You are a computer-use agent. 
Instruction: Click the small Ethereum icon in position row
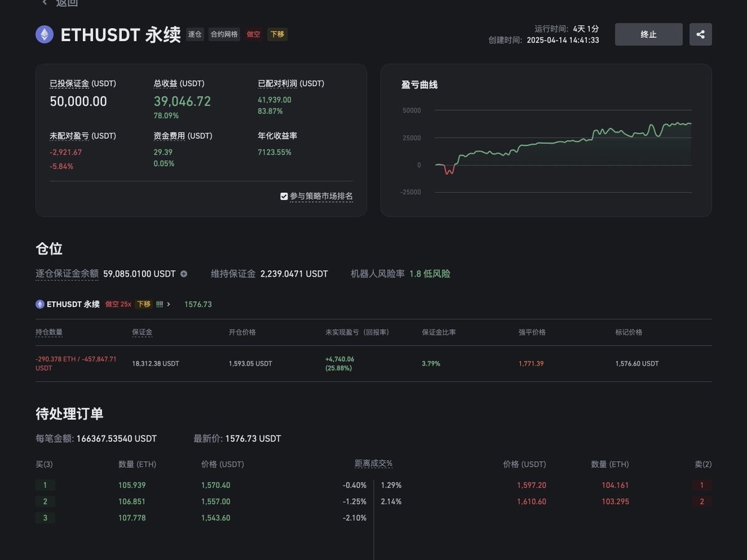(x=40, y=304)
